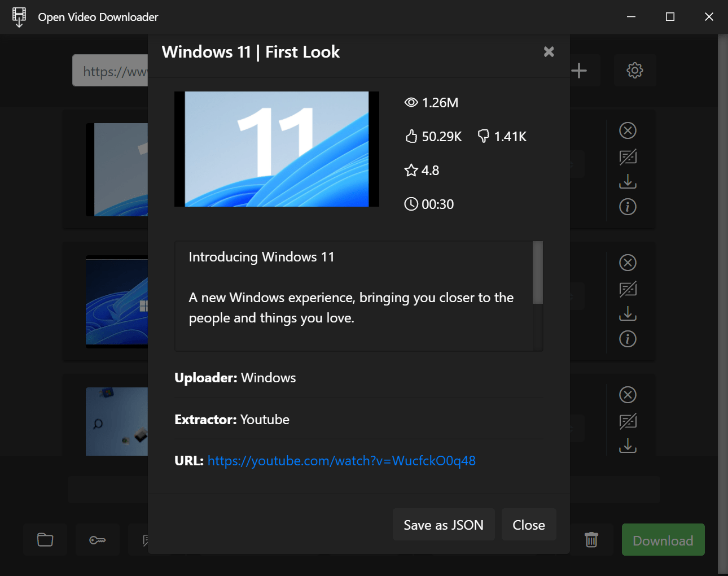Open the Open Video Downloader settings gear
The image size is (728, 576).
click(634, 70)
